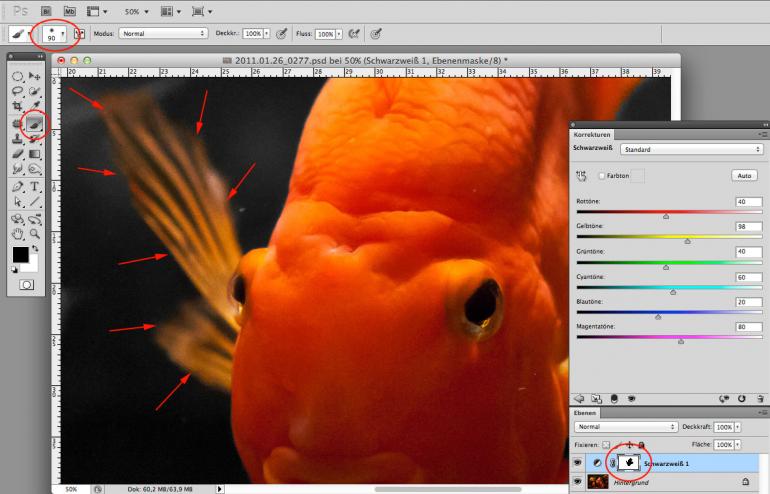Viewport: 770px width, 494px height.
Task: Toggle lock position cross icon
Action: point(630,445)
